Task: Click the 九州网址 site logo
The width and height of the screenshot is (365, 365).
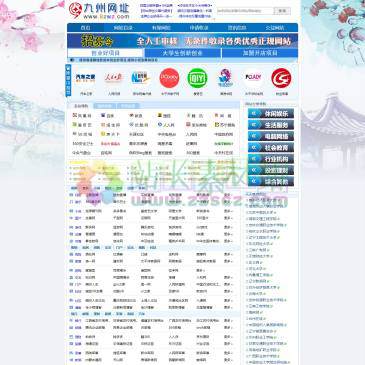Action: 99,10
